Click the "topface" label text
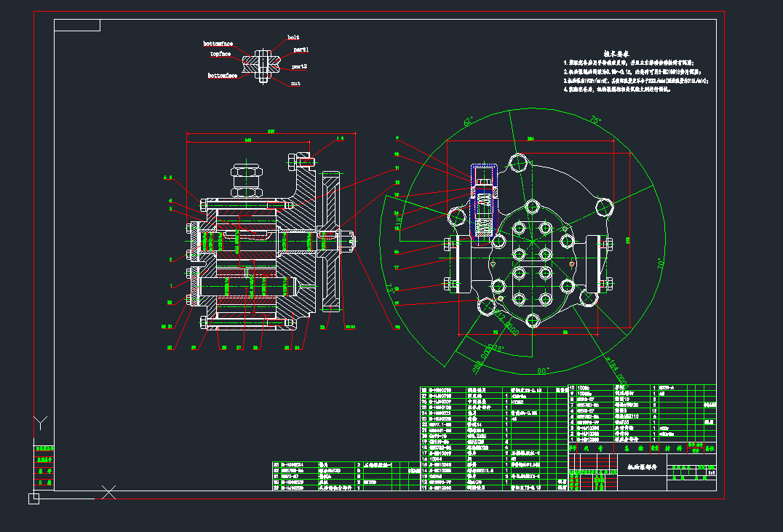Image resolution: width=783 pixels, height=532 pixels. pos(220,54)
